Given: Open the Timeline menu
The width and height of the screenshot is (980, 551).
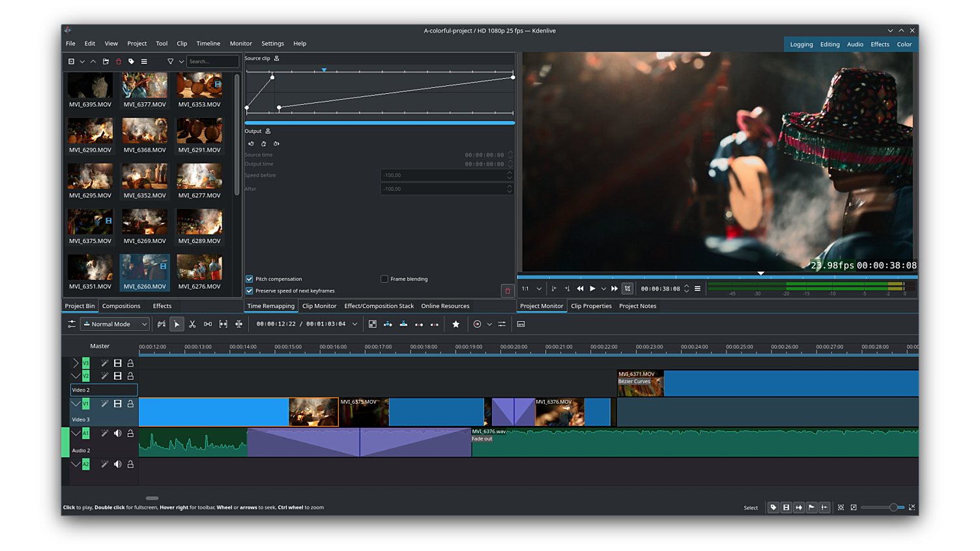Looking at the screenshot, I should coord(208,44).
